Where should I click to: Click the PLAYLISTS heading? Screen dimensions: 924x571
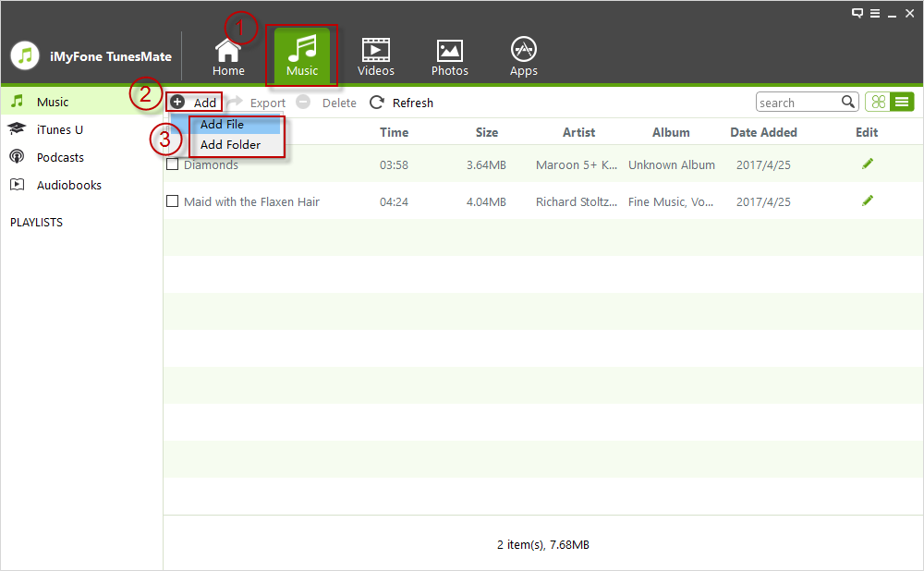tap(36, 222)
